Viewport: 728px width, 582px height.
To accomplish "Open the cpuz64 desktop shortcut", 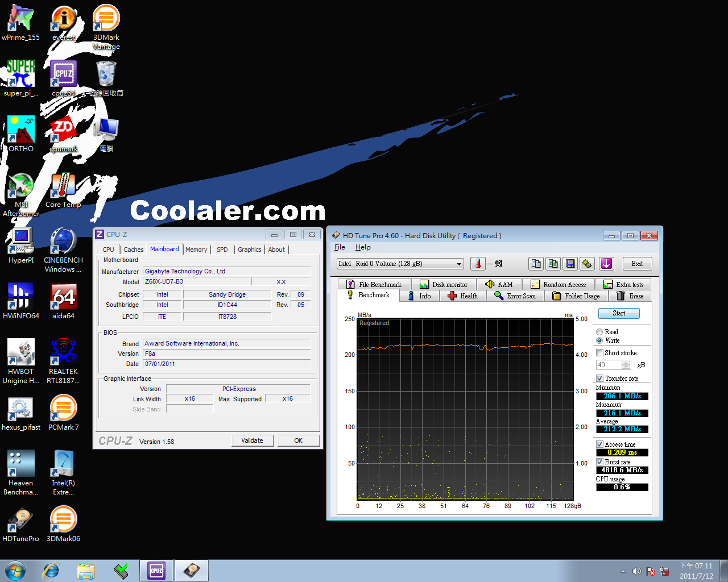I will pos(64,78).
